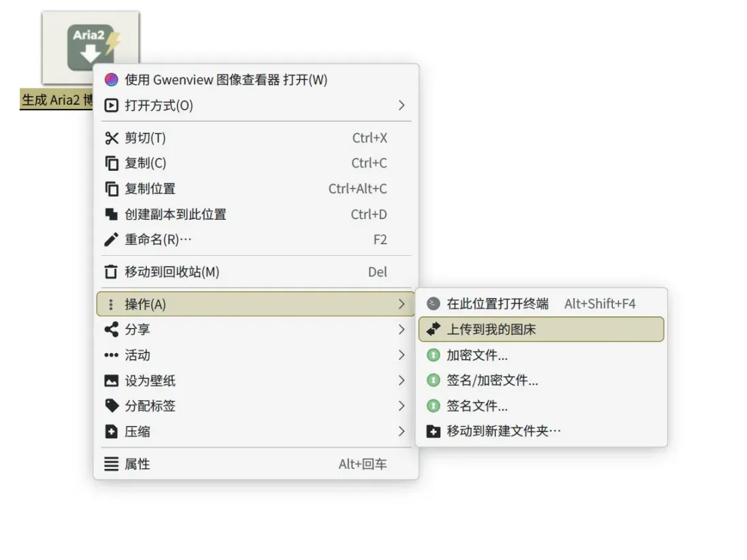Screen dimensions: 747x560
Task: Choose 创建副本到此位置 menu entry
Action: [x=176, y=214]
